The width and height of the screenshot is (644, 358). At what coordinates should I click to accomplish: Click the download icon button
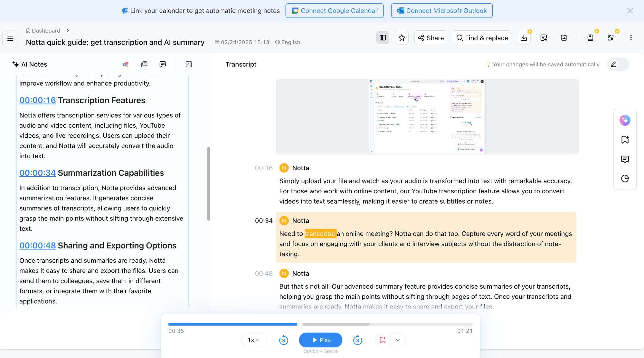click(524, 37)
